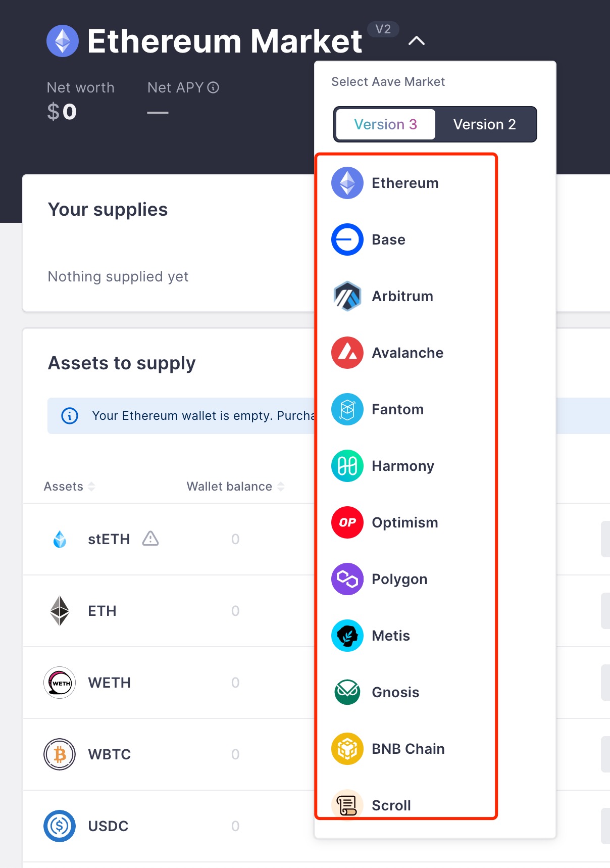The width and height of the screenshot is (610, 868).
Task: Open the USDC asset row
Action: pyautogui.click(x=108, y=826)
